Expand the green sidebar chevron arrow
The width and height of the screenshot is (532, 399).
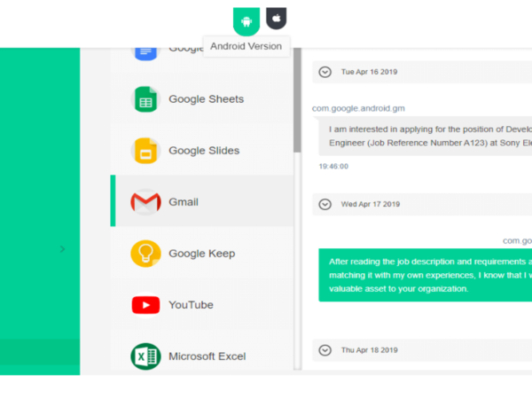(x=62, y=249)
